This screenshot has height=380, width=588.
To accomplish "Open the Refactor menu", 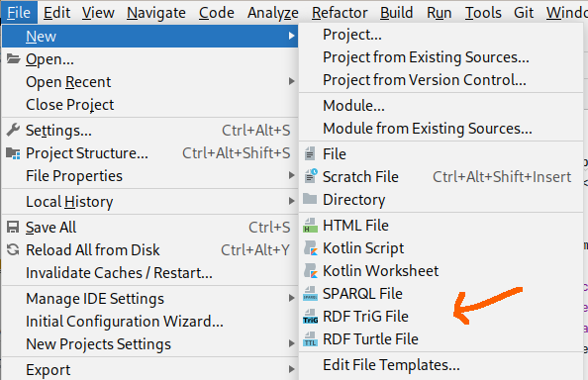I will click(x=340, y=12).
